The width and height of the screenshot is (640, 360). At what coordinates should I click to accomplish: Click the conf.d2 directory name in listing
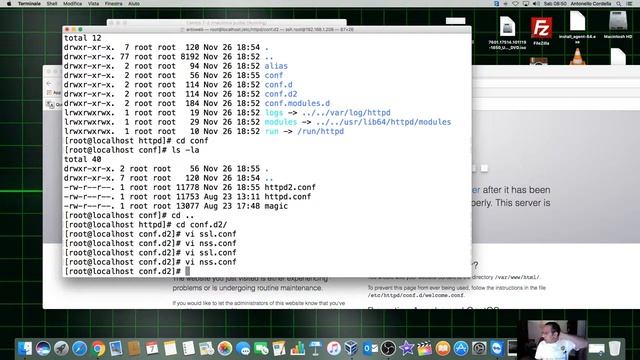281,94
